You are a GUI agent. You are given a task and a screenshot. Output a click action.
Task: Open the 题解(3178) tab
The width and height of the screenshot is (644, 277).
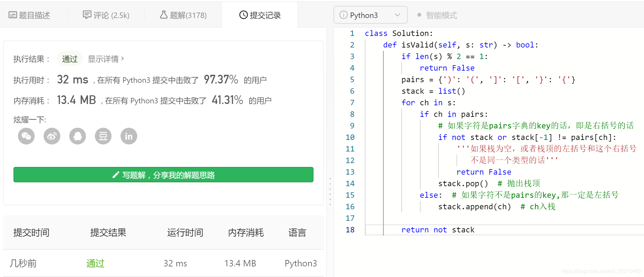click(x=183, y=15)
